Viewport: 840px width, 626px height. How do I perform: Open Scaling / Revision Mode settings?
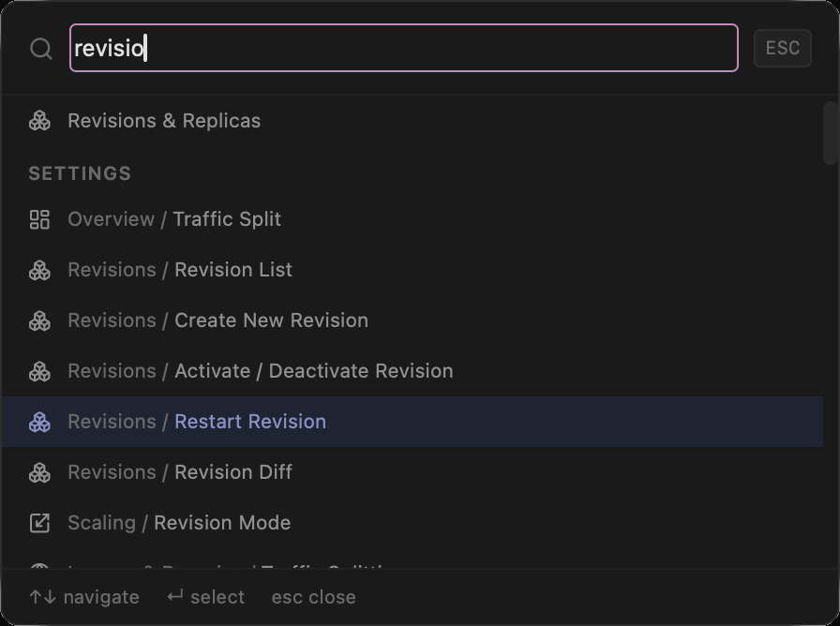click(x=178, y=522)
